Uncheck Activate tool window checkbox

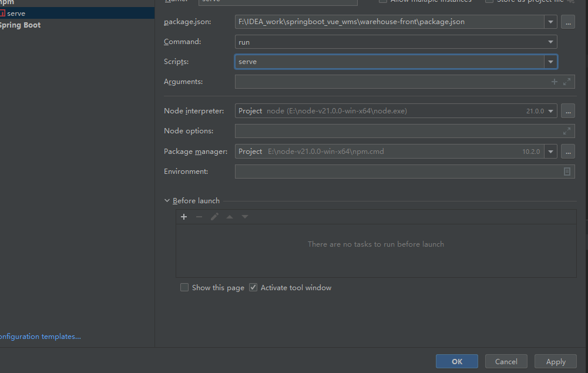pyautogui.click(x=253, y=287)
